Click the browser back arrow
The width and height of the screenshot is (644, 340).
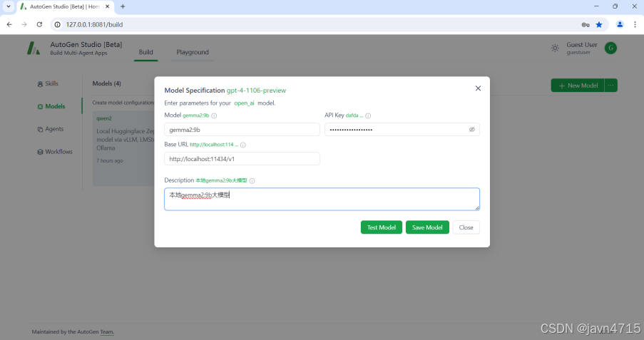(9, 25)
